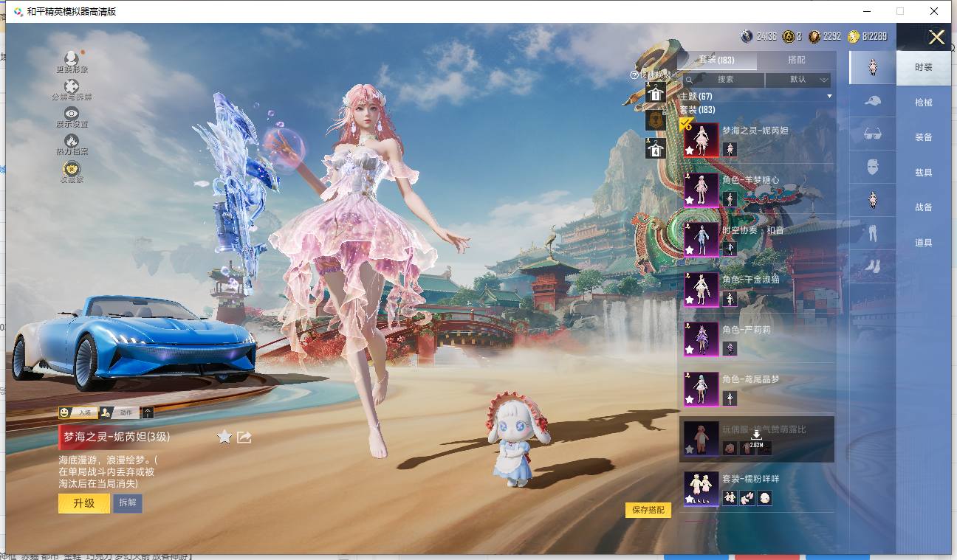
Task: Select the full outfit category icon
Action: pos(873,67)
